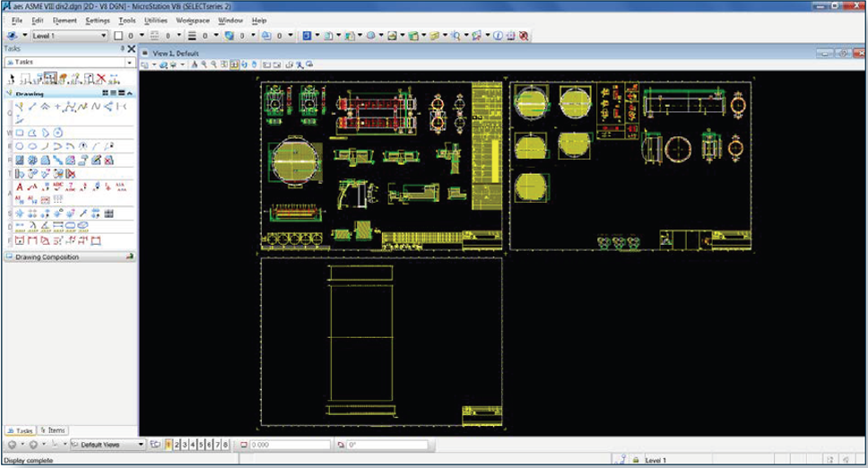Choose the Place Block rectangle tool
868x468 pixels.
tap(20, 134)
